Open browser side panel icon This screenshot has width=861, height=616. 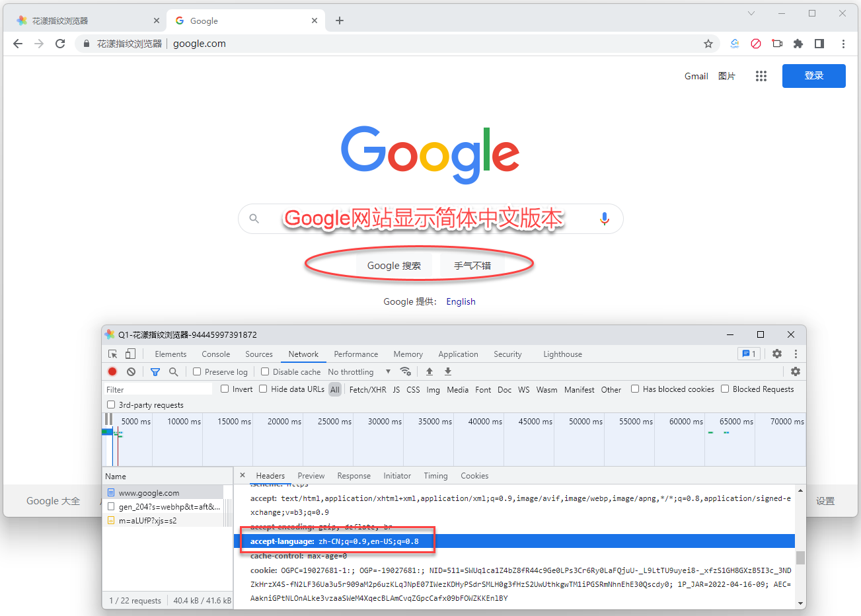819,44
